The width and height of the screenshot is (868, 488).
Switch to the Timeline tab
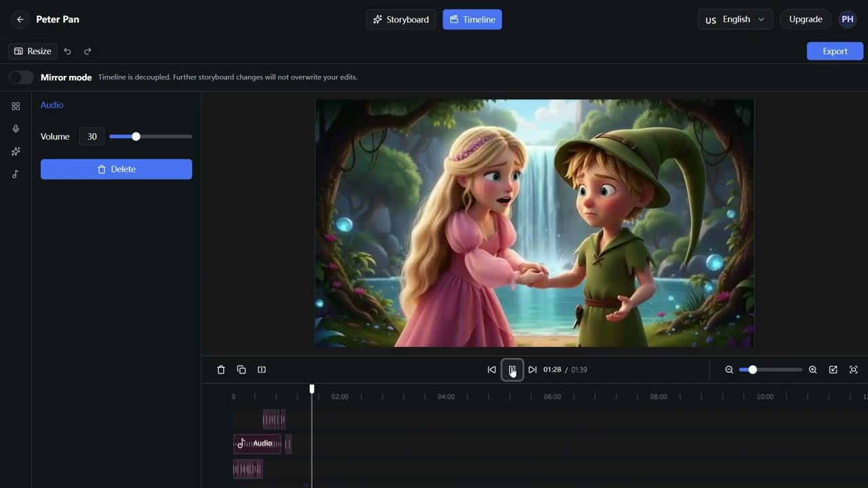pyautogui.click(x=473, y=20)
